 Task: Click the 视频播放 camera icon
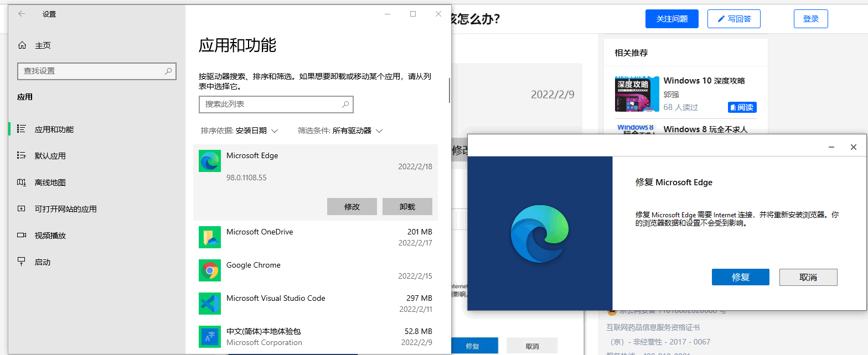(x=22, y=235)
